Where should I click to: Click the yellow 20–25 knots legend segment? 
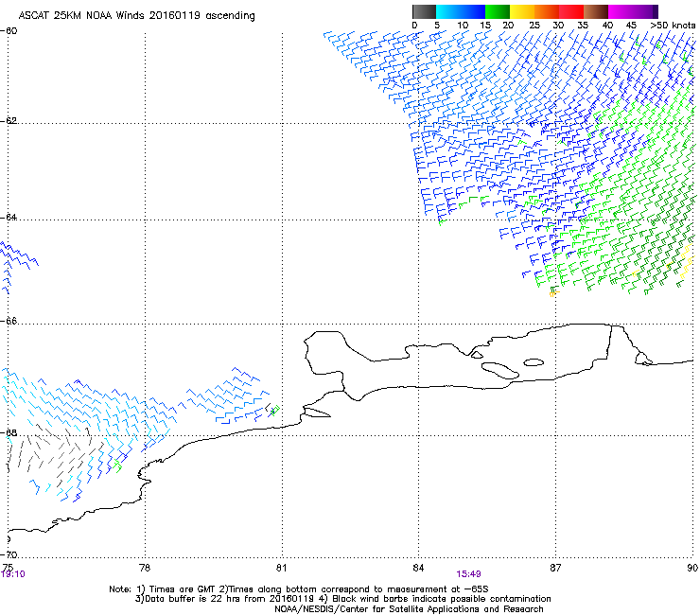pyautogui.click(x=522, y=11)
